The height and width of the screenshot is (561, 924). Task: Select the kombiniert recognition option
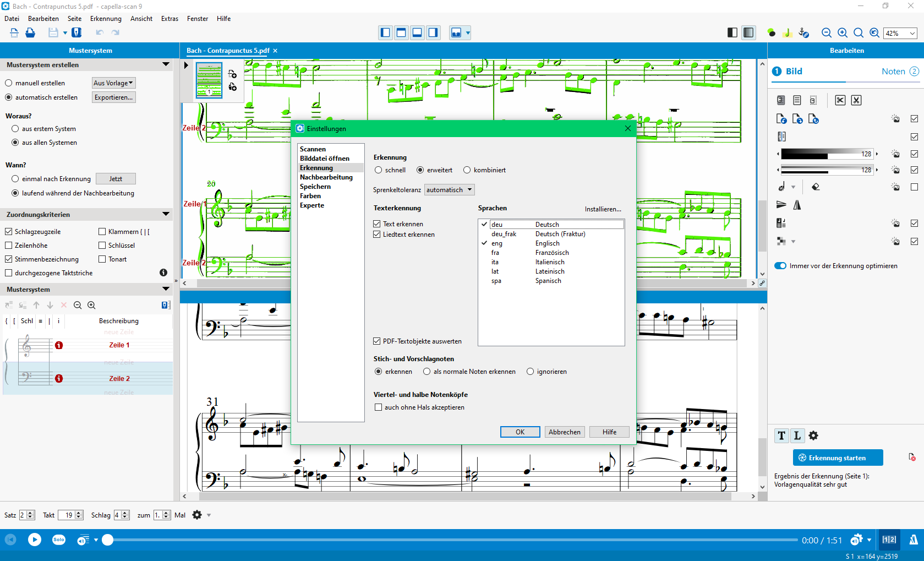pyautogui.click(x=467, y=170)
